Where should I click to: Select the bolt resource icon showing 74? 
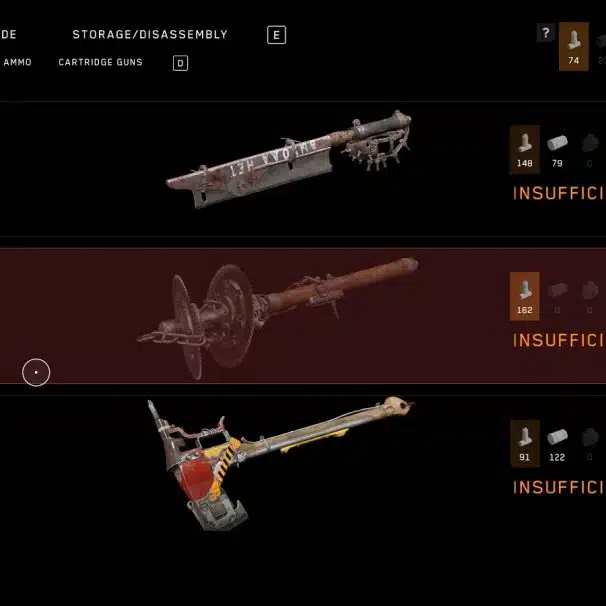click(x=574, y=46)
